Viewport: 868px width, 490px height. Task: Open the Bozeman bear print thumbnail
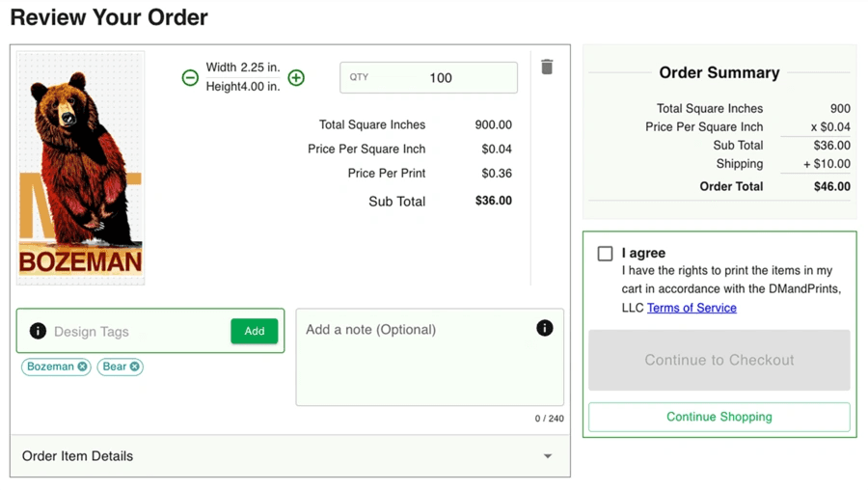(x=81, y=169)
